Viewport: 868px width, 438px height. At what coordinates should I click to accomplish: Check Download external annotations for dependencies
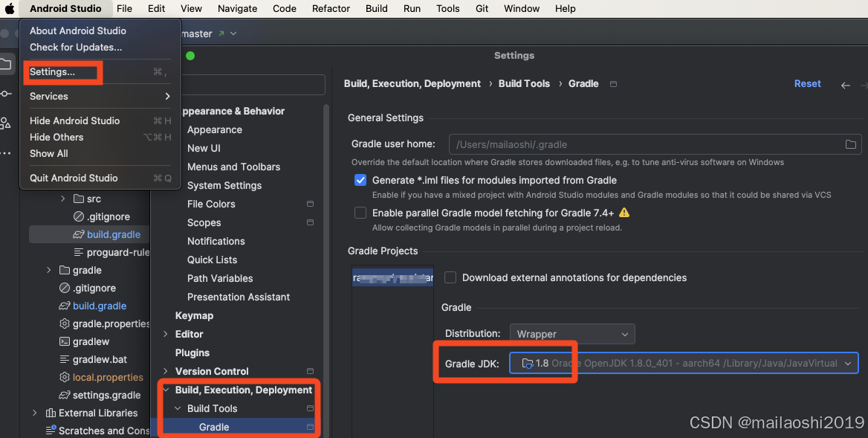click(x=450, y=277)
